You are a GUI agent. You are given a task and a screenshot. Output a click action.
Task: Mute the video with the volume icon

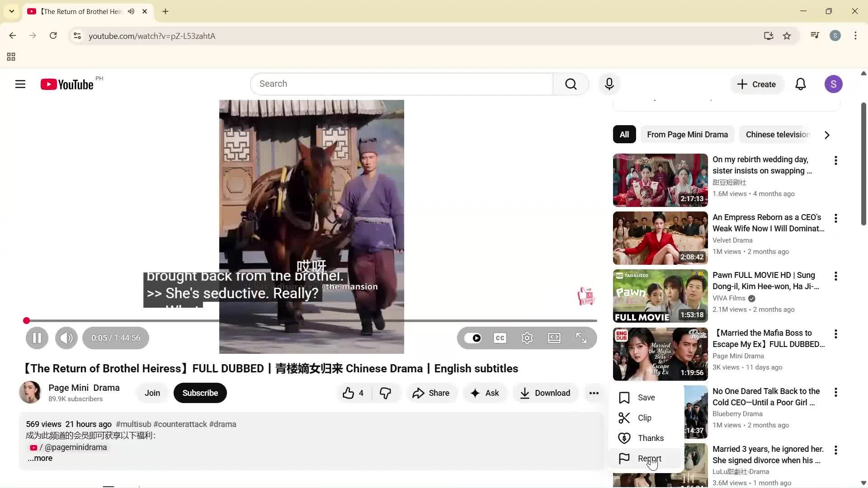pos(66,338)
